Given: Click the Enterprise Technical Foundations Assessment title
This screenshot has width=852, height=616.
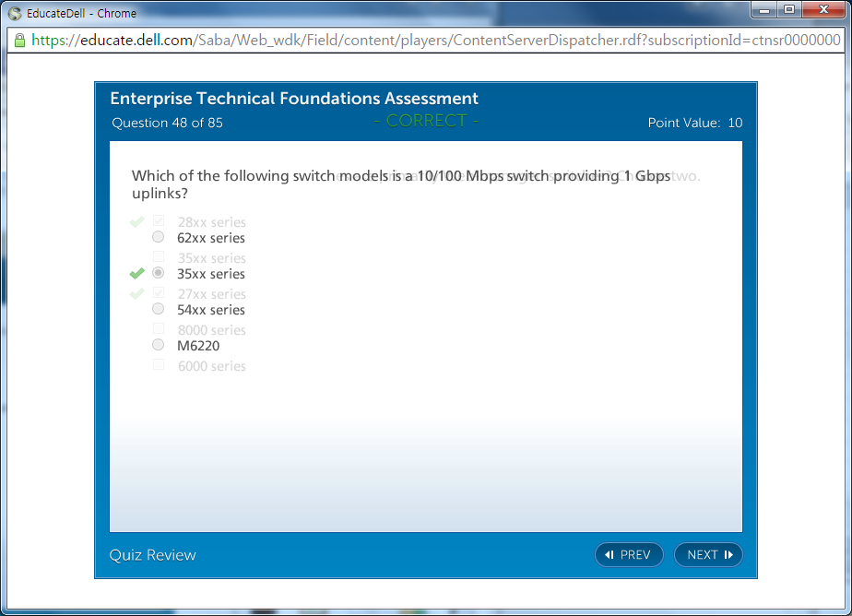Looking at the screenshot, I should pos(294,99).
